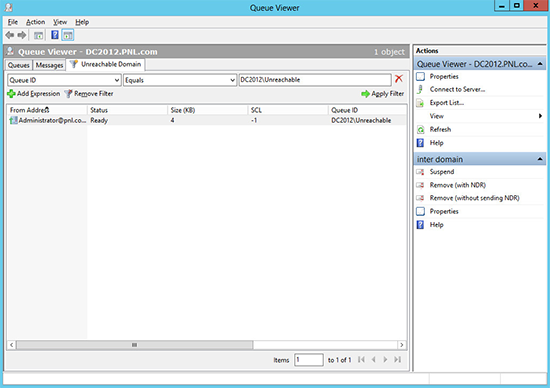This screenshot has height=388, width=550.
Task: Go to previous page of items
Action: pyautogui.click(x=374, y=360)
